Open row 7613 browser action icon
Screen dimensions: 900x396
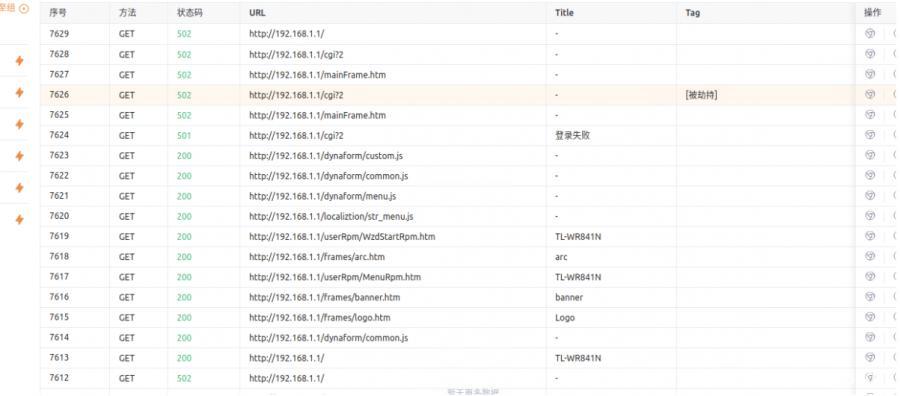click(870, 358)
